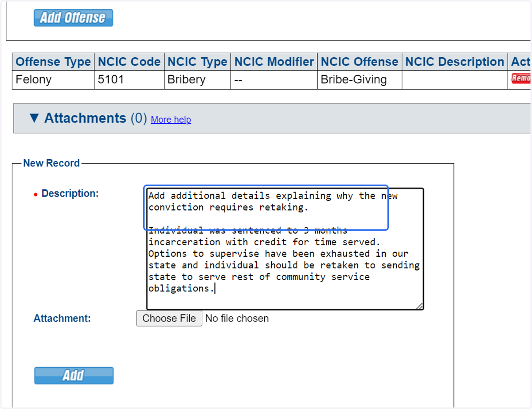Click the Bribery type cell
The image size is (532, 409).
click(x=197, y=80)
